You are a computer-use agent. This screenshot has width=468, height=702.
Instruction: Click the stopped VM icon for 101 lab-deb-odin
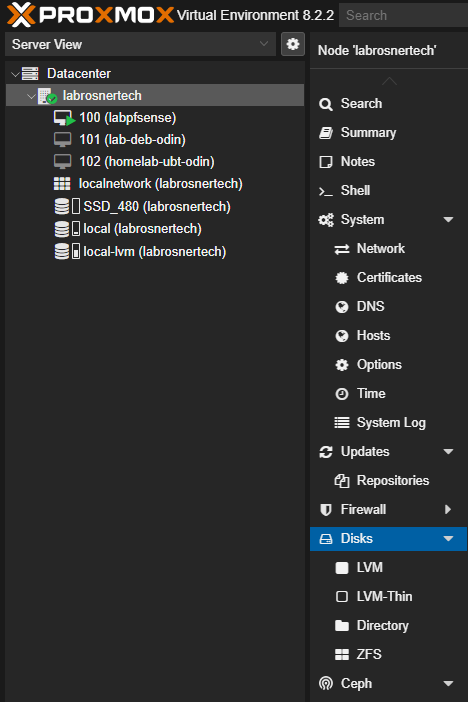click(62, 140)
